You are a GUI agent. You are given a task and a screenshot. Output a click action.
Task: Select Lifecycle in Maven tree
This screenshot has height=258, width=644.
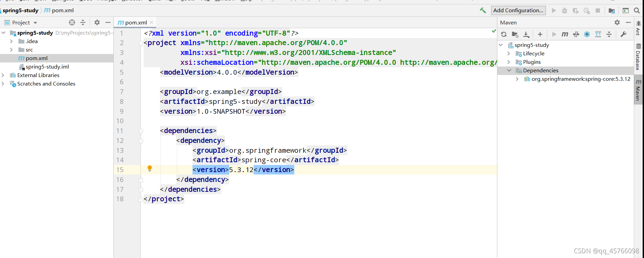(x=534, y=53)
